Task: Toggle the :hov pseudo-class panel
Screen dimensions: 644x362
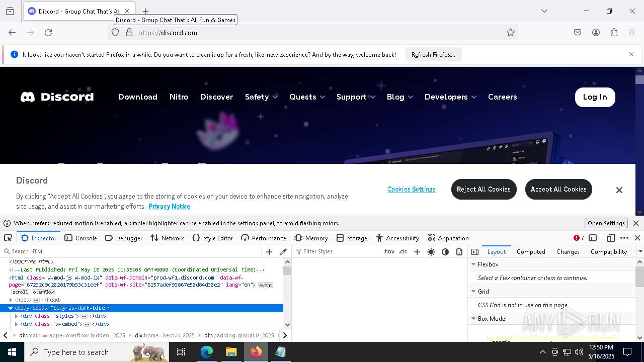Action: tap(389, 251)
